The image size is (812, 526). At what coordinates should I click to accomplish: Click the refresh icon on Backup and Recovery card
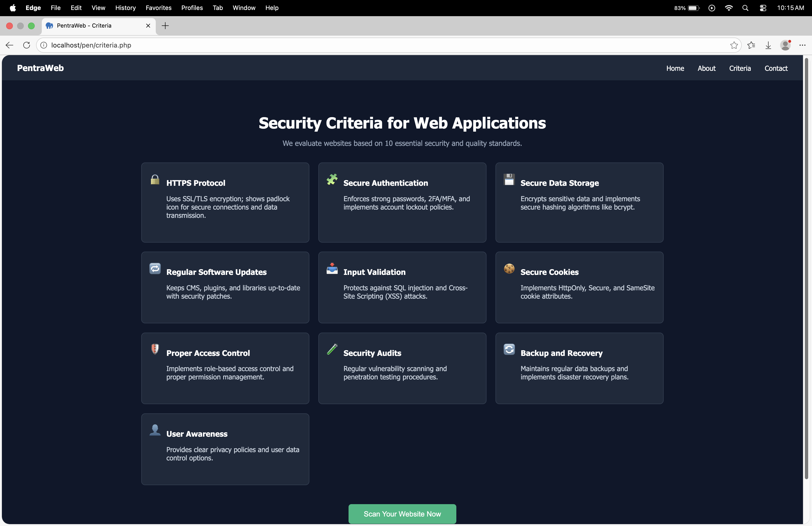(509, 349)
